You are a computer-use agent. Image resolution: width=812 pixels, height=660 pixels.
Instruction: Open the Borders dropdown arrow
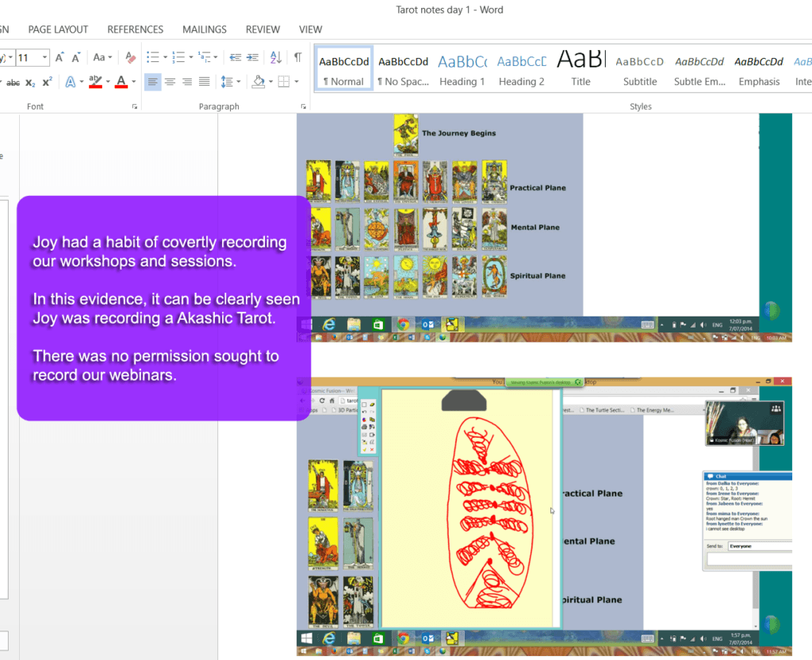[297, 82]
